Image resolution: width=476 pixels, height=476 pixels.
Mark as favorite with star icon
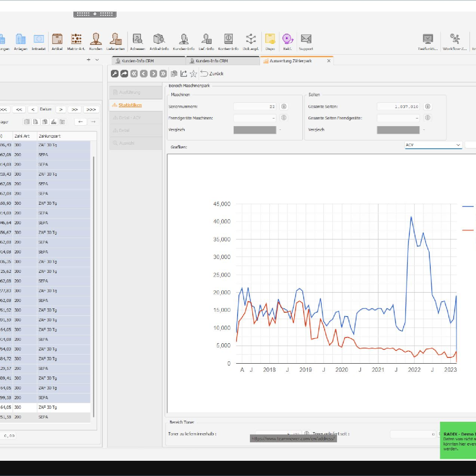coord(193,73)
